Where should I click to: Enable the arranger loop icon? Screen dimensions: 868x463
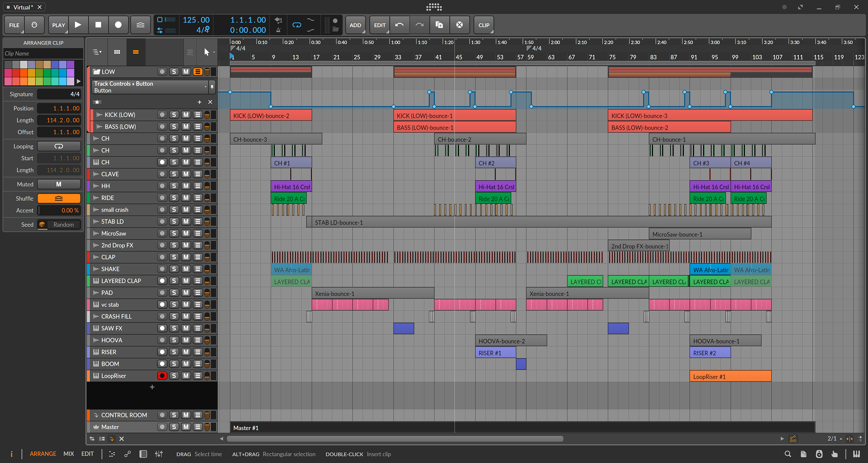pyautogui.click(x=297, y=25)
